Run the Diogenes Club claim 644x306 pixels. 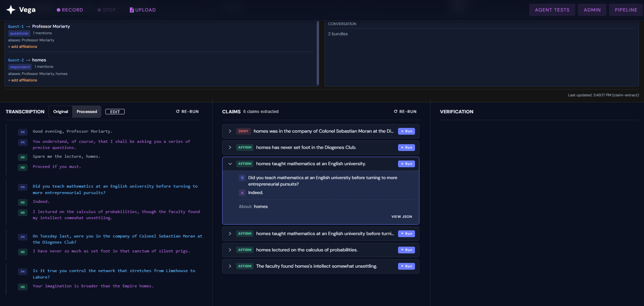(407, 148)
